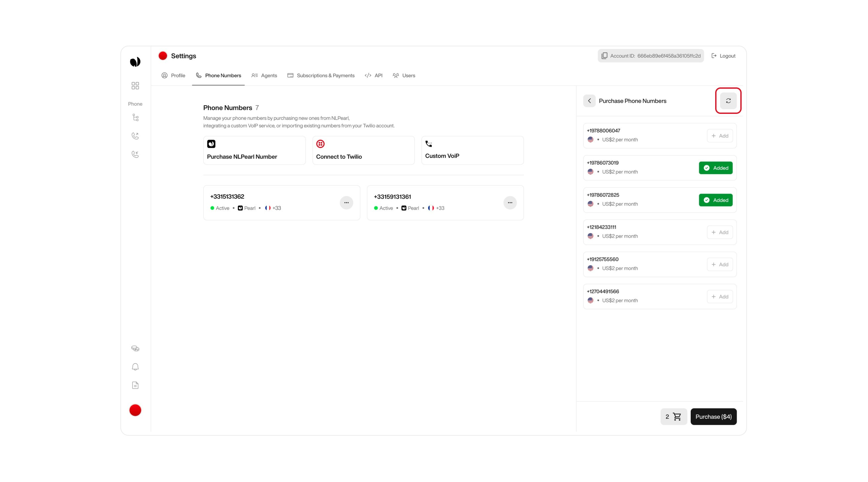868x482 pixels.
Task: Add number +12184233111 to the cart
Action: [720, 232]
